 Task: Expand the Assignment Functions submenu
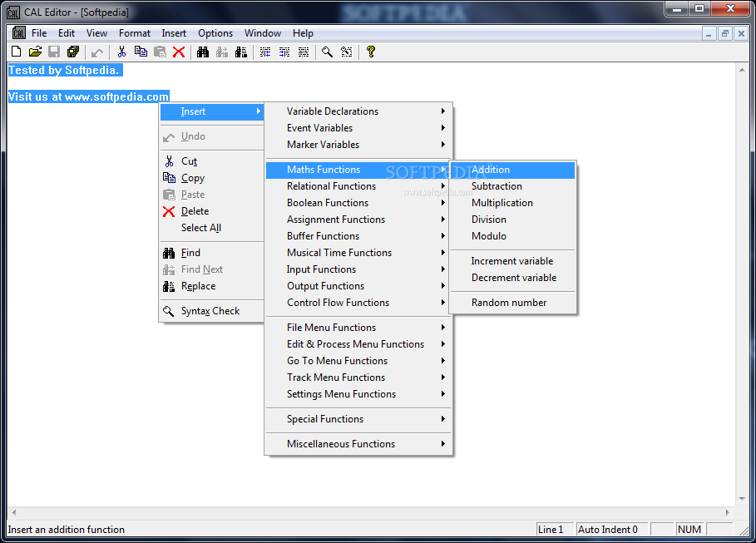tap(358, 220)
